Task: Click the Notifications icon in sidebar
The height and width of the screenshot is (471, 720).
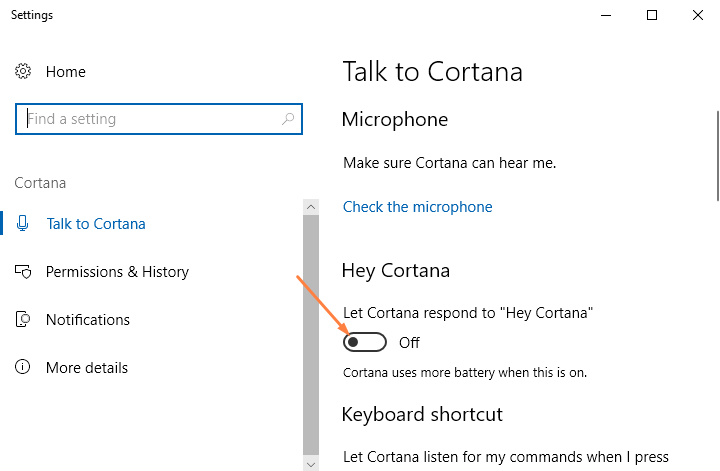Action: click(x=23, y=319)
